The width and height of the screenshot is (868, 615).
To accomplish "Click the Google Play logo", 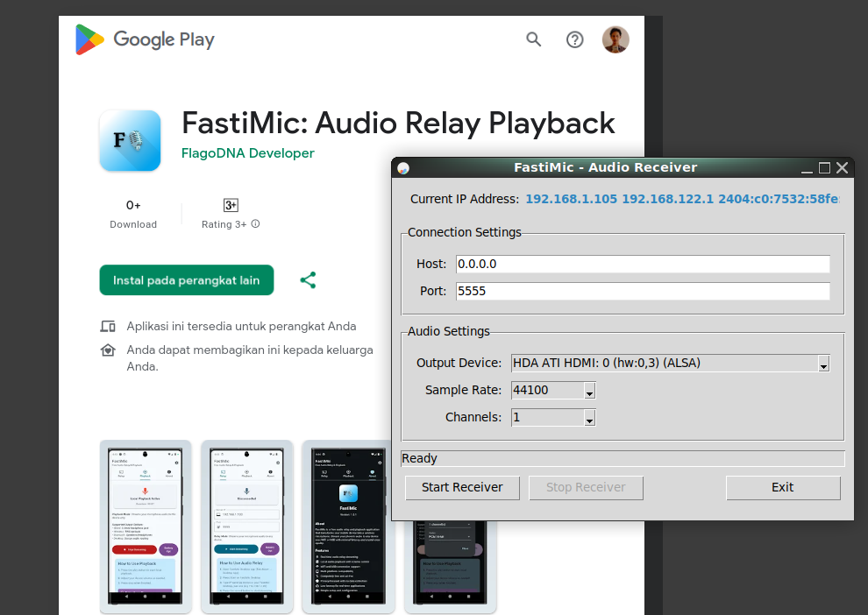I will point(145,39).
